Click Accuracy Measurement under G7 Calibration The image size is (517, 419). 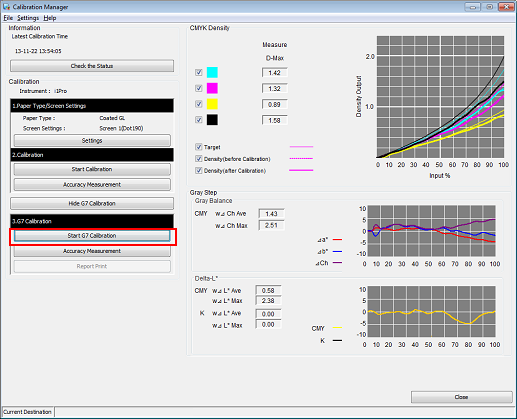(x=92, y=251)
